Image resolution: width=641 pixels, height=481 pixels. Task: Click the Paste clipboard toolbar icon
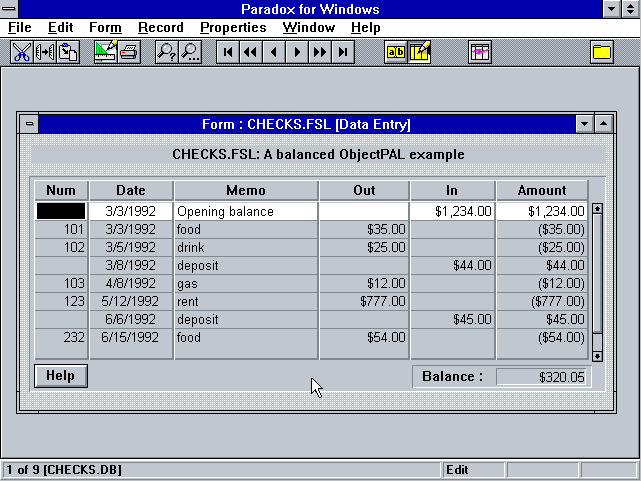(x=68, y=52)
